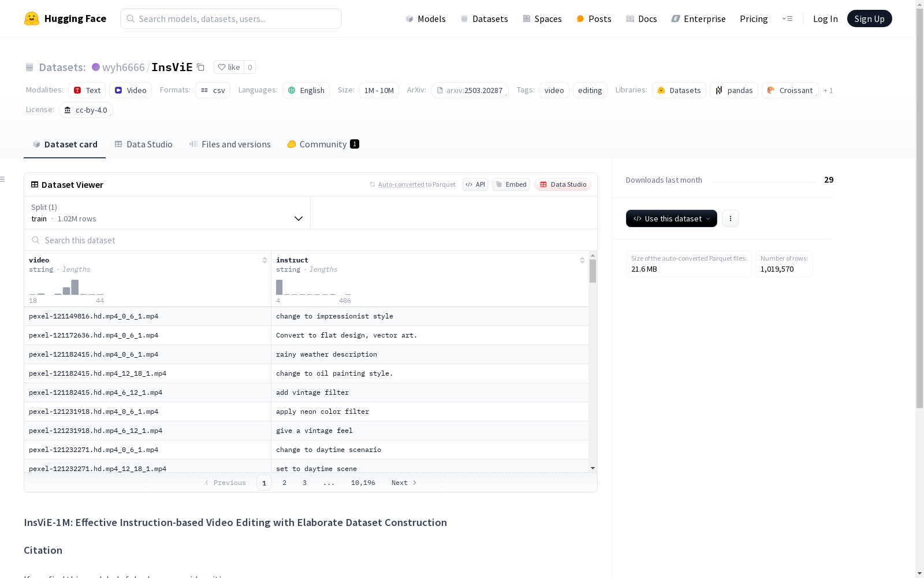Open the Pricing link
The height and width of the screenshot is (578, 924).
click(x=754, y=18)
